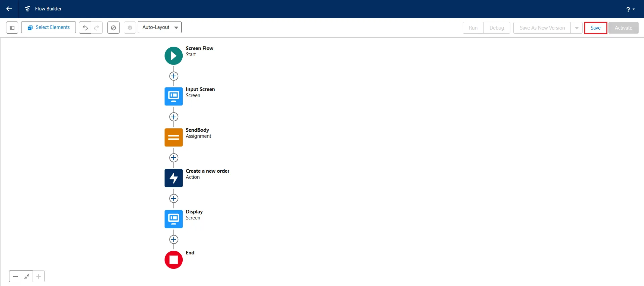
Task: Select the Screen Flow Start node
Action: pos(174,56)
